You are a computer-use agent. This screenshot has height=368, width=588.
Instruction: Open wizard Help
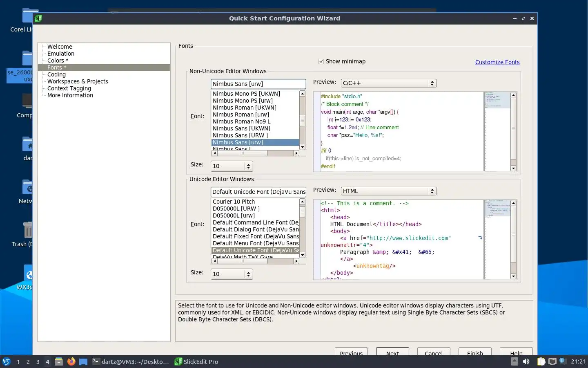[516, 352]
